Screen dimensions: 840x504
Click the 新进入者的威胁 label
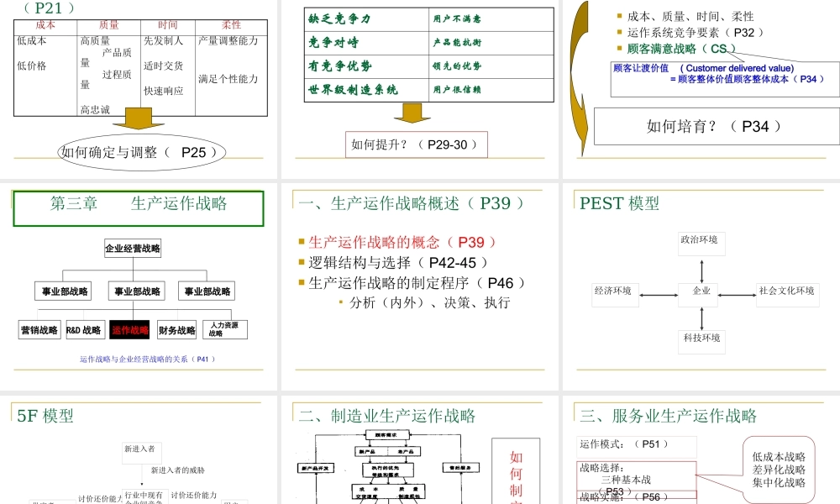click(x=178, y=470)
